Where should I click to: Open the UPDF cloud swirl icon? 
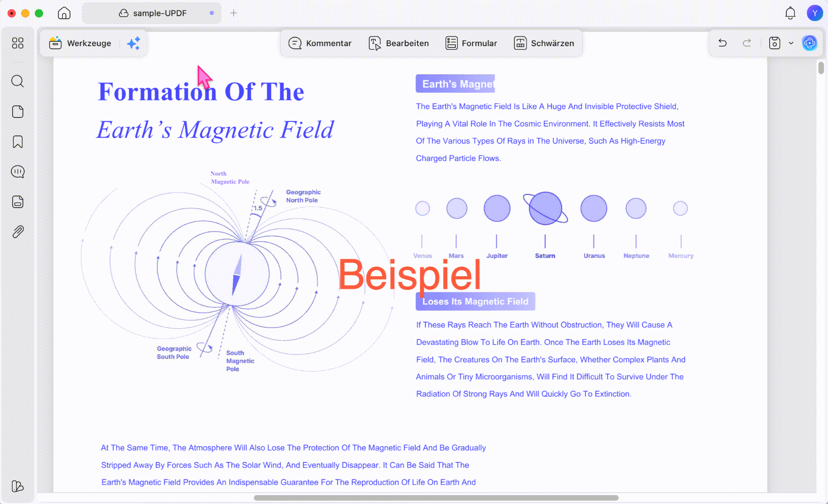pos(810,43)
